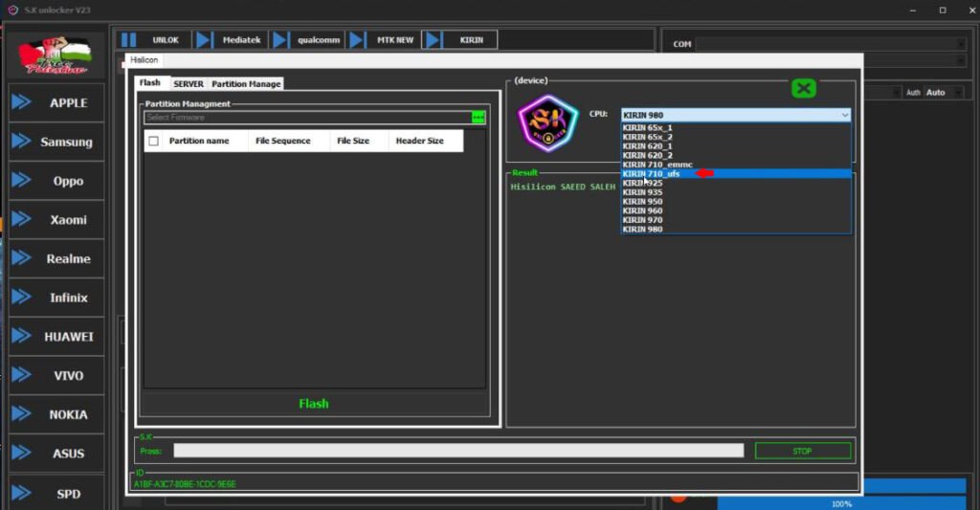Open the Samsung brand section
This screenshot has width=980, height=510.
coord(56,142)
